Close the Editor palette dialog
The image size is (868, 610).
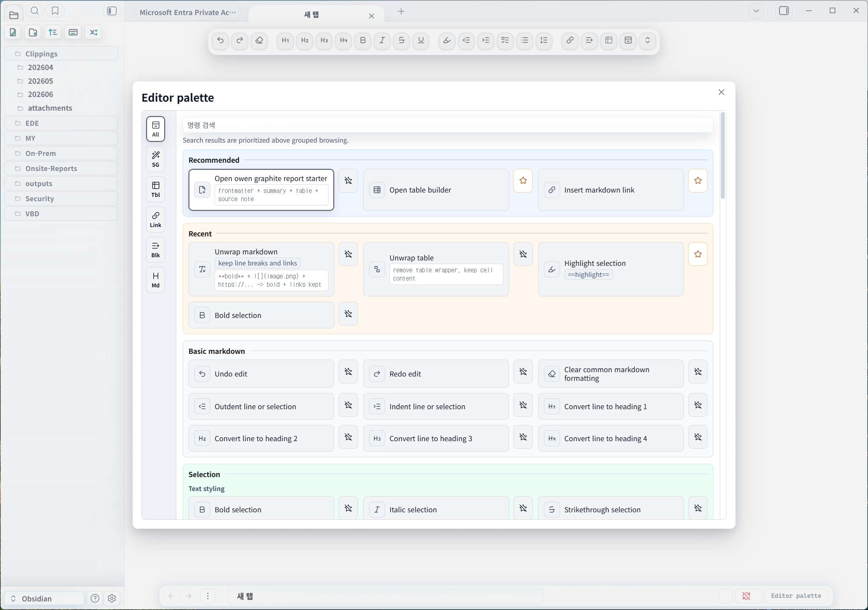[x=721, y=92]
